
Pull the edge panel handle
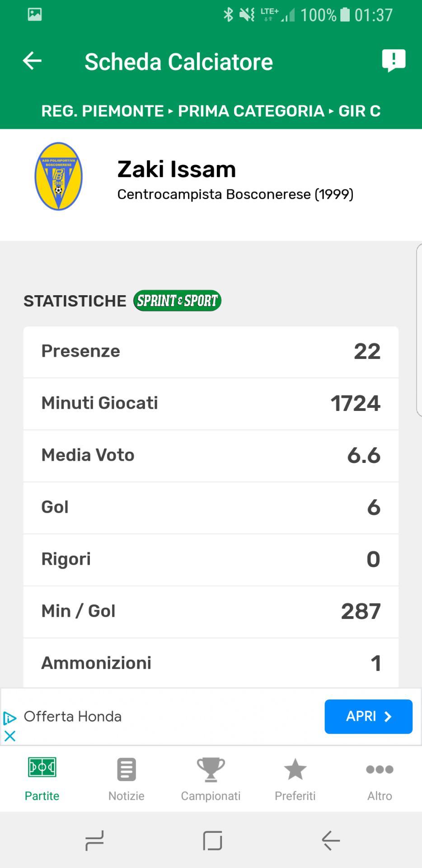tap(418, 330)
